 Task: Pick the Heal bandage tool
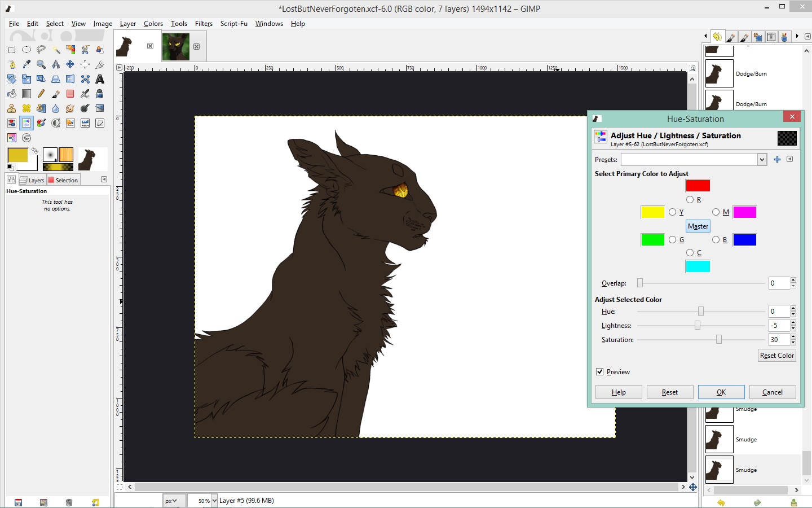(27, 108)
